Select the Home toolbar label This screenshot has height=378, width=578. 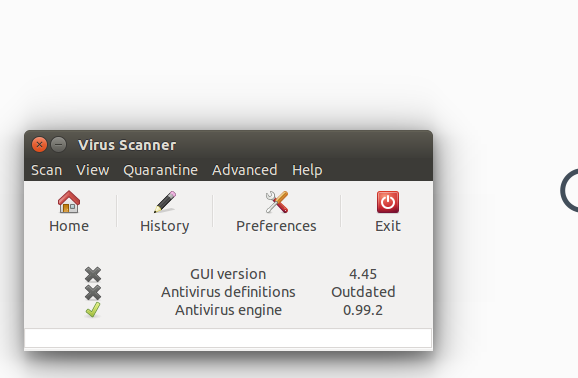click(69, 226)
